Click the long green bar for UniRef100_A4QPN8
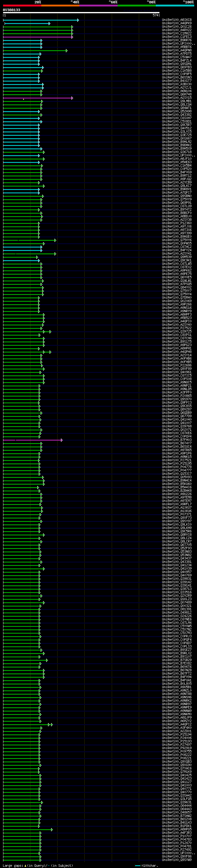The image size is (197, 868). point(35,50)
